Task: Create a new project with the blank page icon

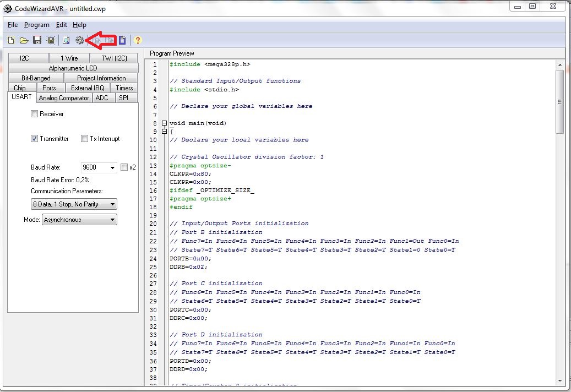Action: pos(11,40)
